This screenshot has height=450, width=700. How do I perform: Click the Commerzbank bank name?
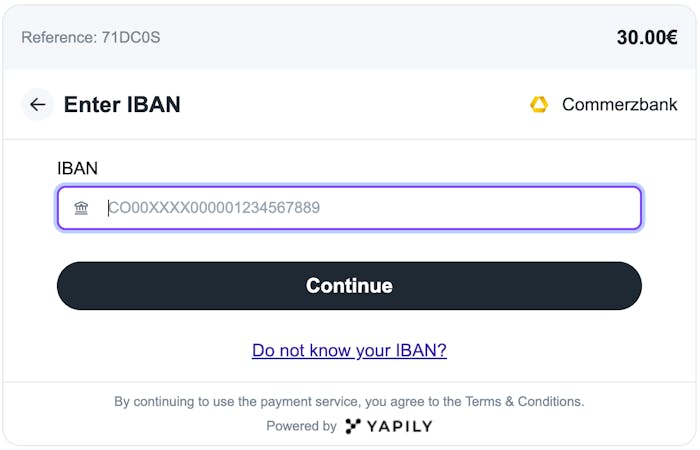point(619,104)
